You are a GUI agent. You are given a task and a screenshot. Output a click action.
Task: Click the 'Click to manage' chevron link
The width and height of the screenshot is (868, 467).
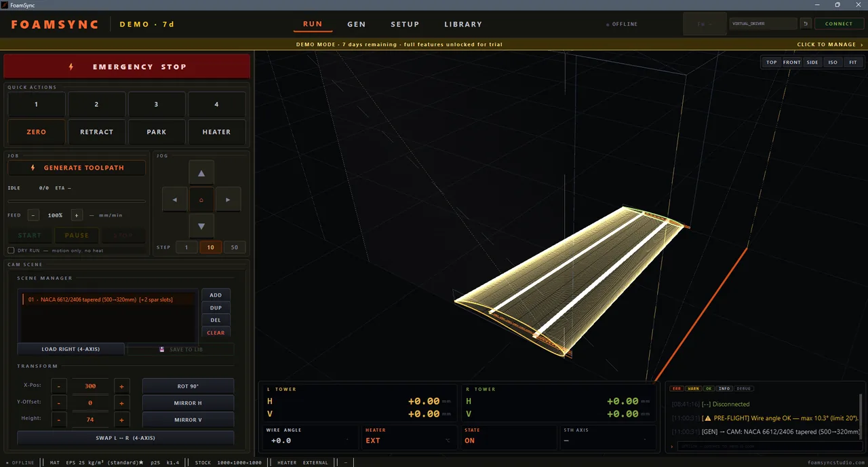(x=830, y=45)
